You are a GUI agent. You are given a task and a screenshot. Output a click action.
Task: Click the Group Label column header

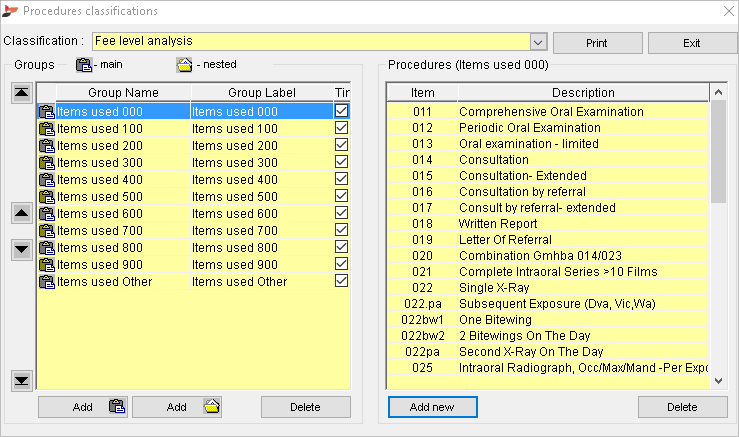click(x=262, y=92)
